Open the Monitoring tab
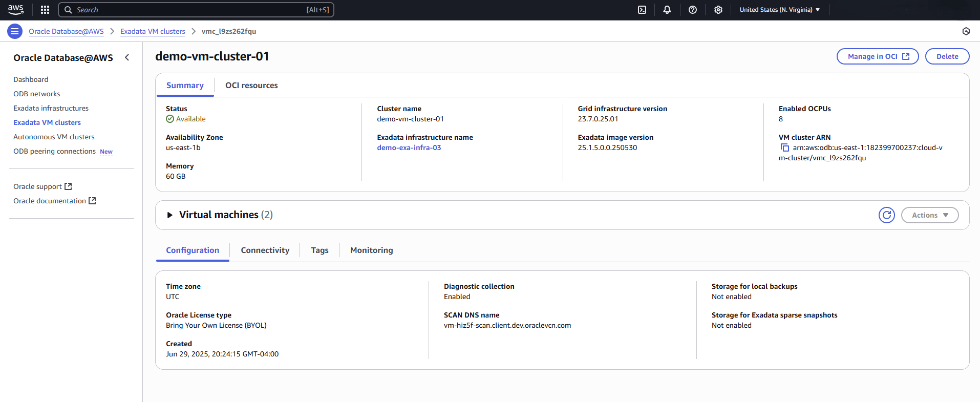 click(372, 250)
